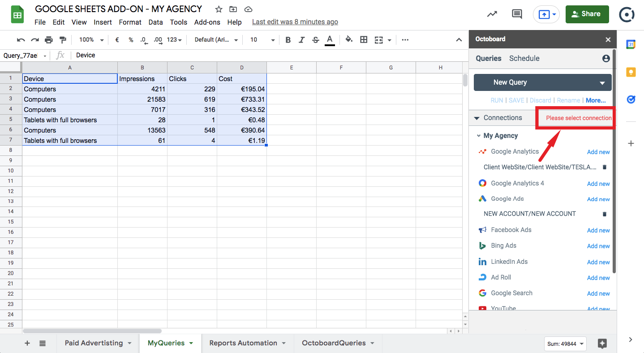
Task: Increase decimal places icon
Action: click(158, 40)
